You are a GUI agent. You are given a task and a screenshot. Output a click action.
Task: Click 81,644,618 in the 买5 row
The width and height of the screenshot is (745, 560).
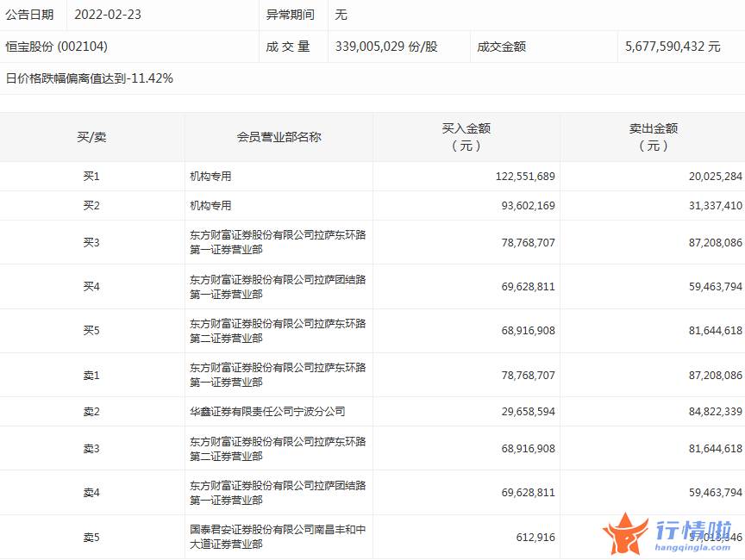[716, 330]
